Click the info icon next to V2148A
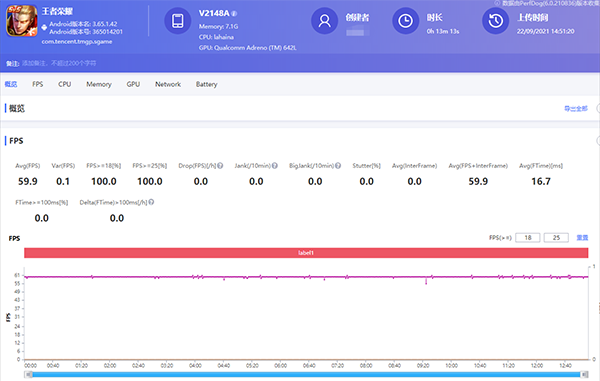Viewport: 600px width, 381px height. (x=234, y=14)
